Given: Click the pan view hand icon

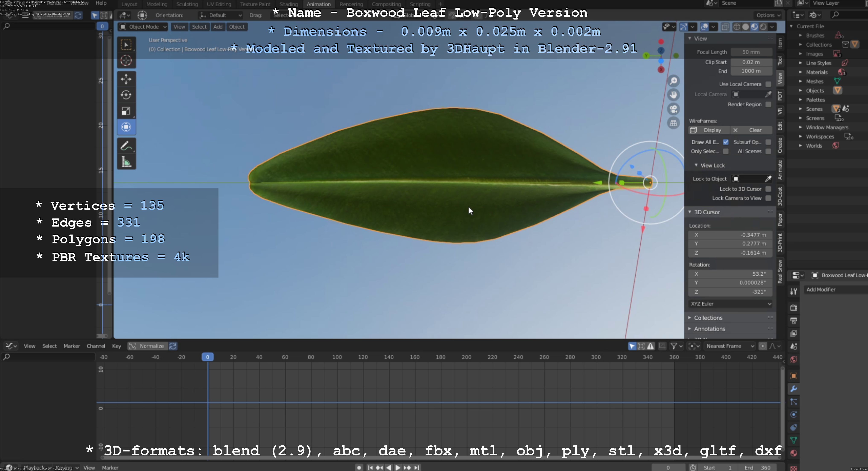Looking at the screenshot, I should click(674, 95).
